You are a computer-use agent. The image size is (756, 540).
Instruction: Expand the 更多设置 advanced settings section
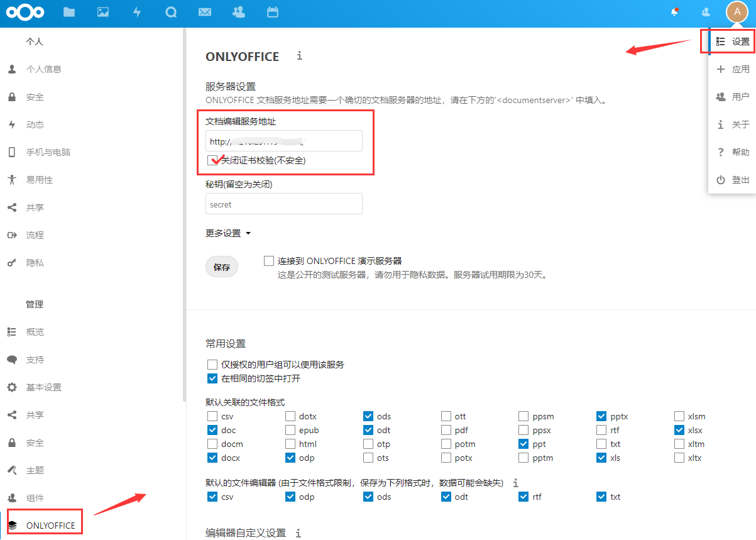[x=228, y=233]
